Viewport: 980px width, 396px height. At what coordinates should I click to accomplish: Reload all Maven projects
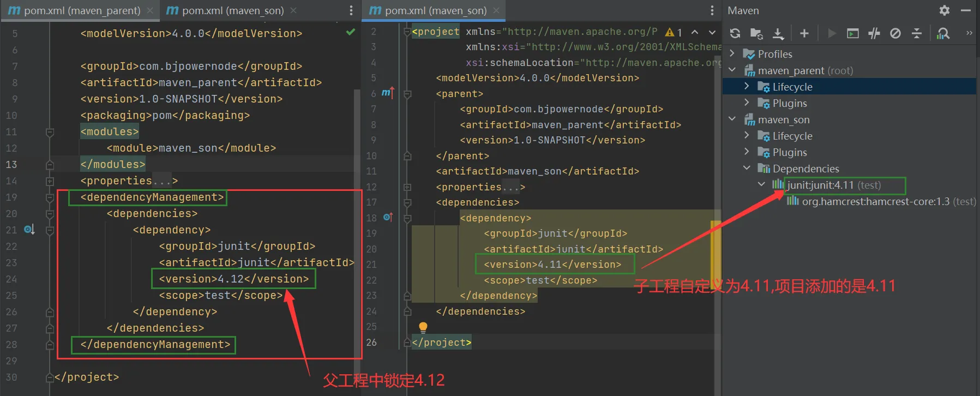click(x=735, y=33)
